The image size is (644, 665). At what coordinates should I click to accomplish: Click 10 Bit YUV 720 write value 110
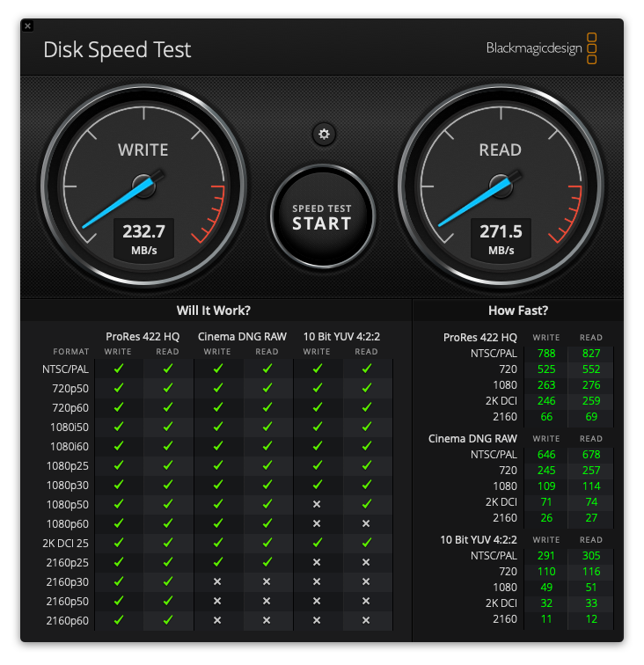click(546, 572)
